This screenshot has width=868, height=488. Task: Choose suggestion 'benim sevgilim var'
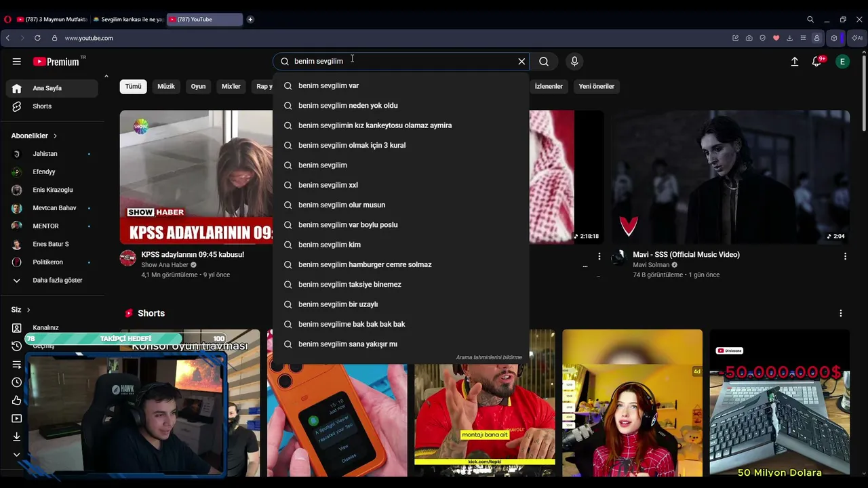click(401, 86)
